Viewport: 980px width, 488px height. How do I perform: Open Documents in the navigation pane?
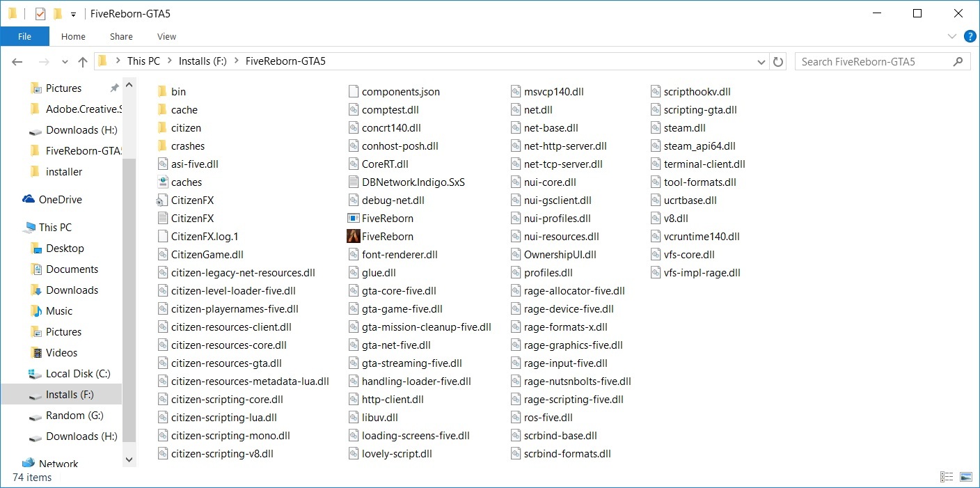(x=72, y=269)
